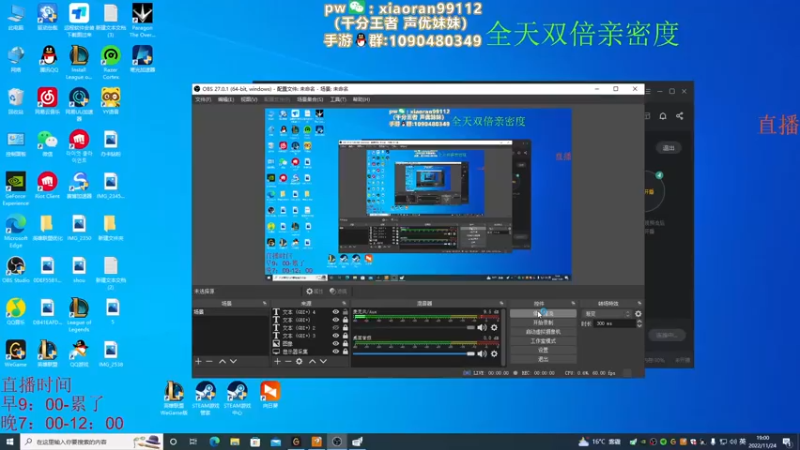Toggle visibility of 文本 (GDI+) 2 source
800x450 pixels.
pos(335,328)
